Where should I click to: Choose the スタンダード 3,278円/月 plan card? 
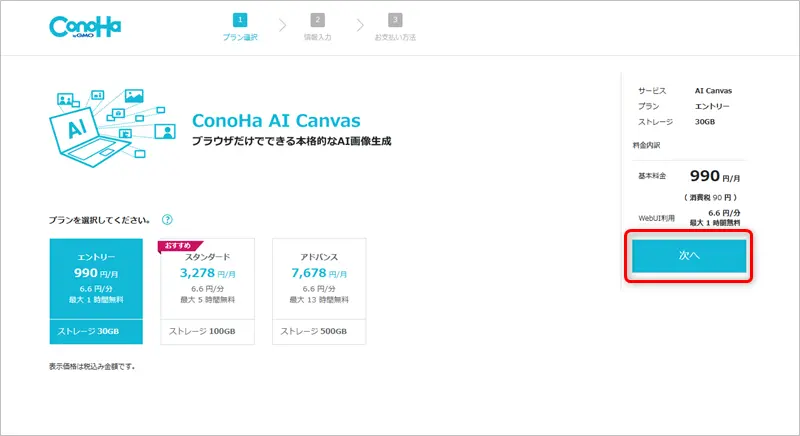click(x=207, y=291)
